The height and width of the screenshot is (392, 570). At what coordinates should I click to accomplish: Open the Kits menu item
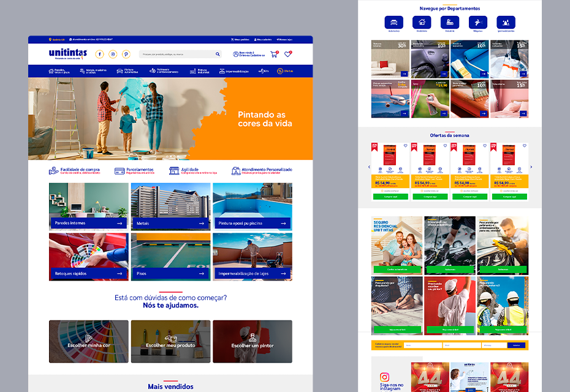coord(264,71)
